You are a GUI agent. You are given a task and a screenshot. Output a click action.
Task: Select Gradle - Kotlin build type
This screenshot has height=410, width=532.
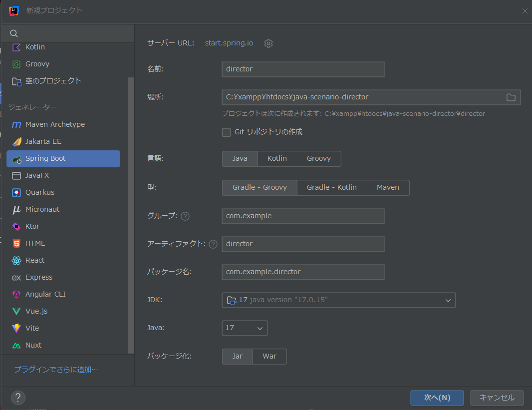tap(331, 188)
